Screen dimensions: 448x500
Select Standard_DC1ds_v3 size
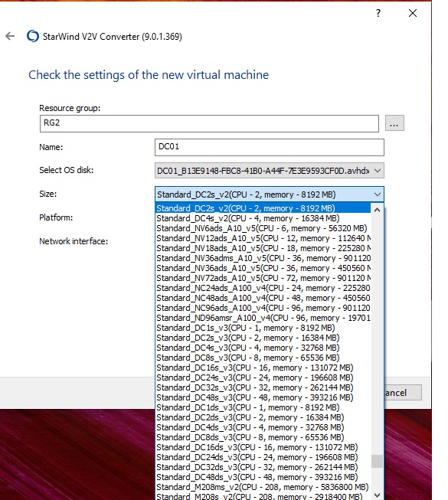click(263, 407)
